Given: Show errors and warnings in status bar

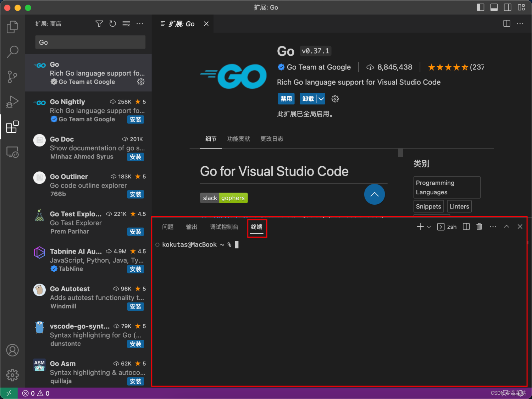Looking at the screenshot, I should (36, 393).
